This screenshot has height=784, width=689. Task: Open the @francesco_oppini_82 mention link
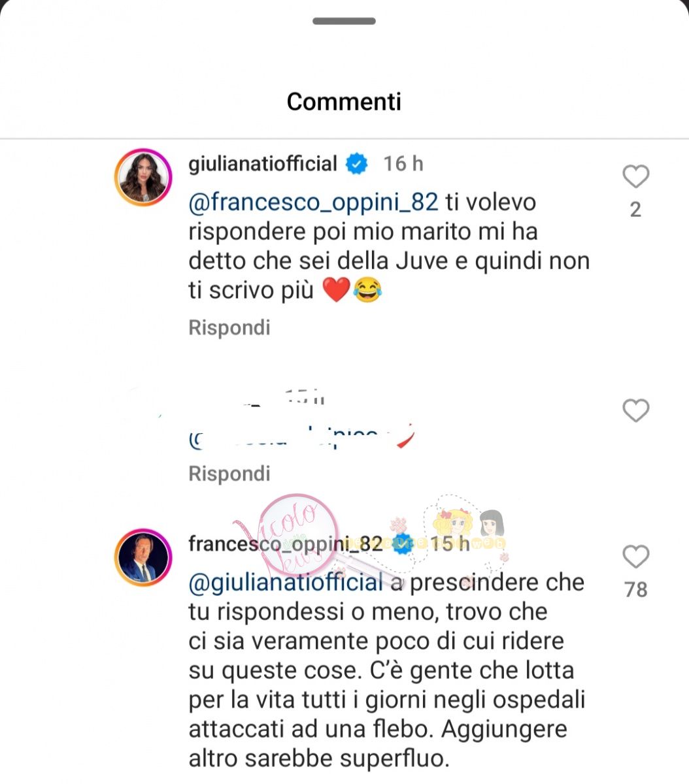[313, 203]
